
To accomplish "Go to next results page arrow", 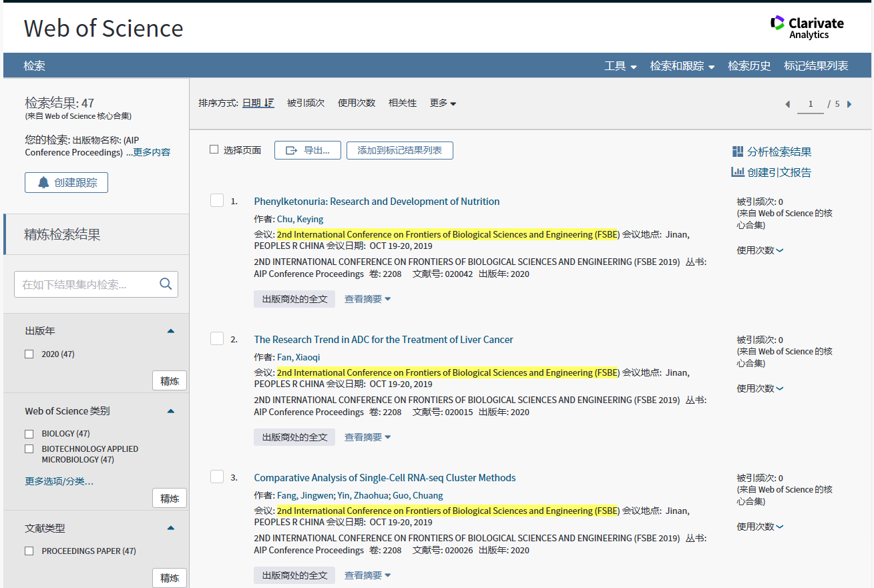I will [x=849, y=104].
